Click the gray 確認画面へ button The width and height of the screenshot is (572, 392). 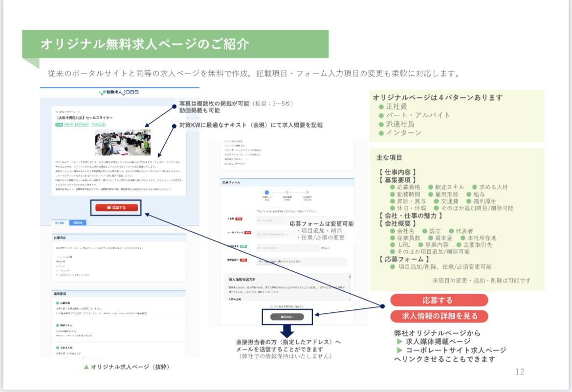(287, 317)
